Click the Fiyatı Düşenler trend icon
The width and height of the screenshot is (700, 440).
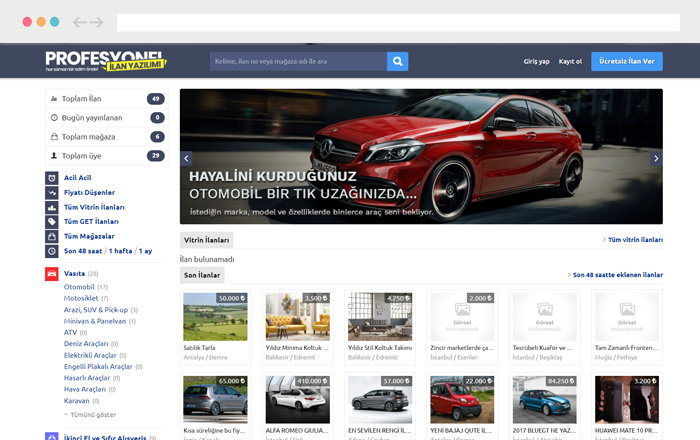click(52, 193)
